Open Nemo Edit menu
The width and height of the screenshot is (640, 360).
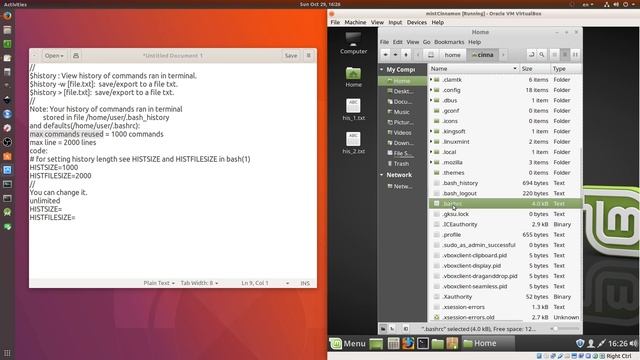point(398,42)
